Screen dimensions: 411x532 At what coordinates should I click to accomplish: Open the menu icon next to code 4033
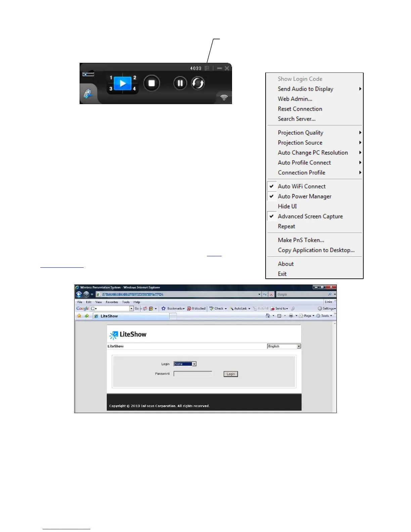coord(207,68)
